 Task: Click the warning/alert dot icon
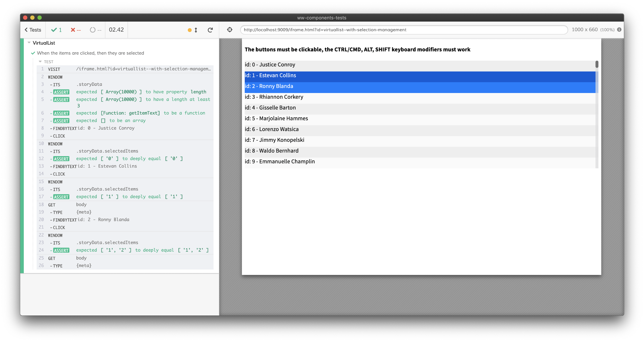[190, 30]
